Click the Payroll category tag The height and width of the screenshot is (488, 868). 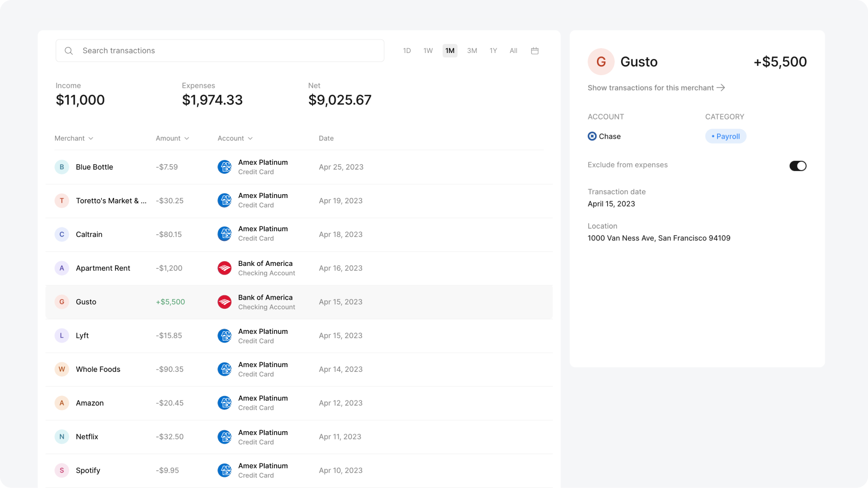point(726,136)
